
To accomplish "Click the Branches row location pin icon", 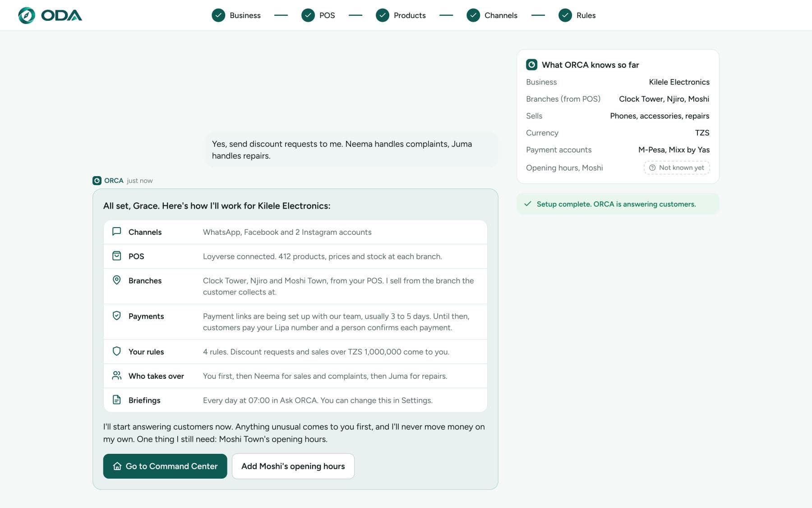I will pyautogui.click(x=117, y=280).
